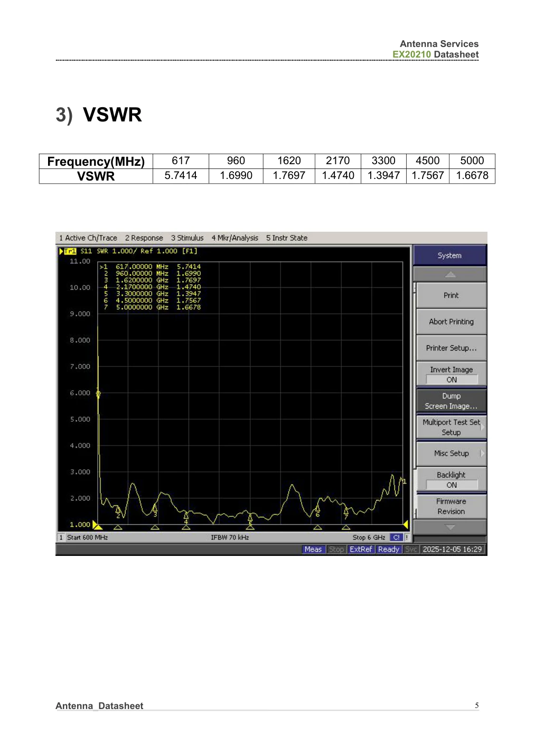Image resolution: width=535 pixels, height=756 pixels.
Task: Click the C! correction status icon
Action: tap(396, 537)
